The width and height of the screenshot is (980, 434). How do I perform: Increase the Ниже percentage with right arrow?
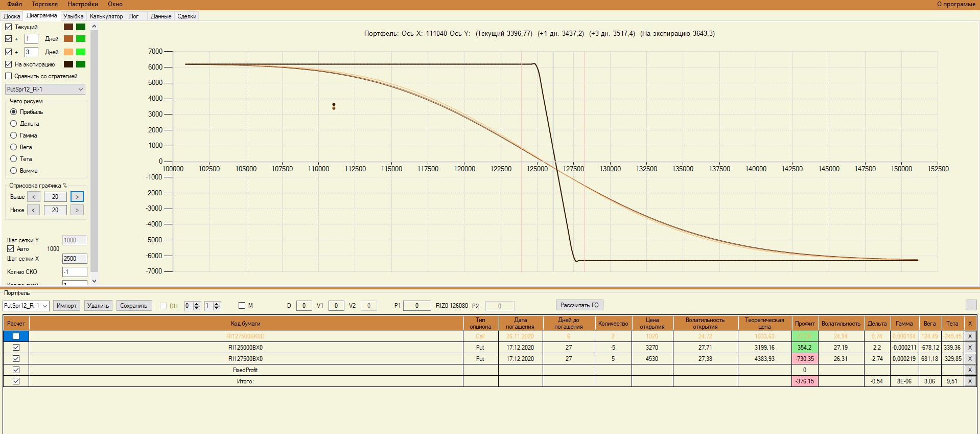(77, 210)
